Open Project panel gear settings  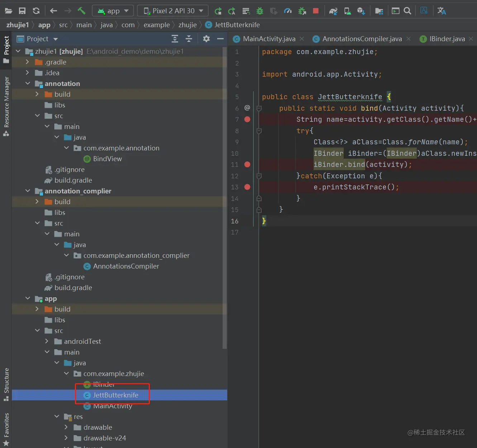[206, 39]
